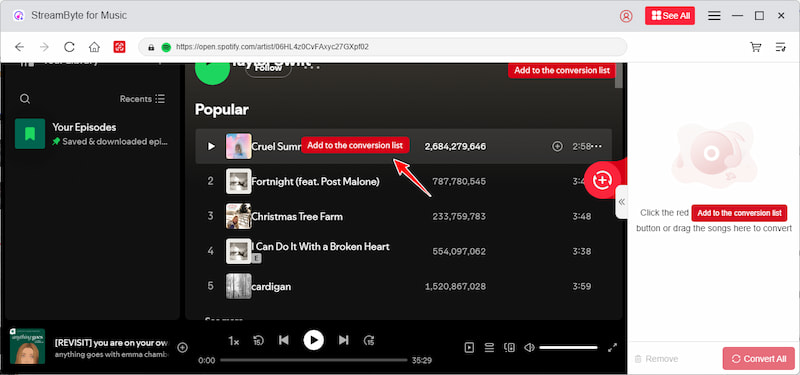This screenshot has height=375, width=800.
Task: Click the Spotify URL address field
Action: [383, 47]
